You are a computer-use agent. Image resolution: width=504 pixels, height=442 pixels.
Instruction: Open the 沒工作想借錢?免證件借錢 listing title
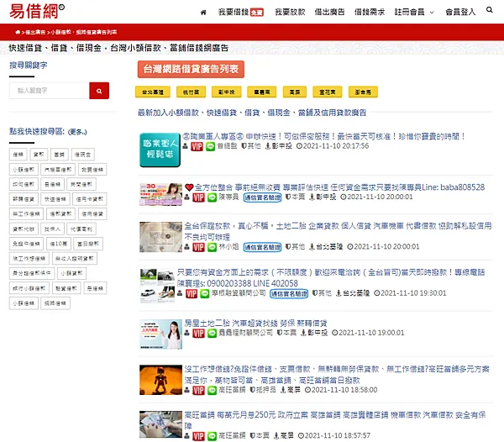click(x=337, y=375)
